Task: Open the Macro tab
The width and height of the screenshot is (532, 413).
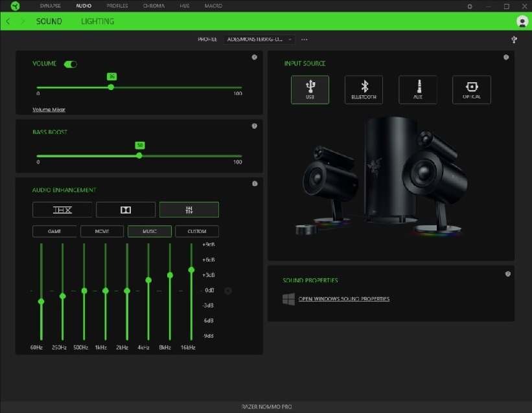Action: coord(213,6)
